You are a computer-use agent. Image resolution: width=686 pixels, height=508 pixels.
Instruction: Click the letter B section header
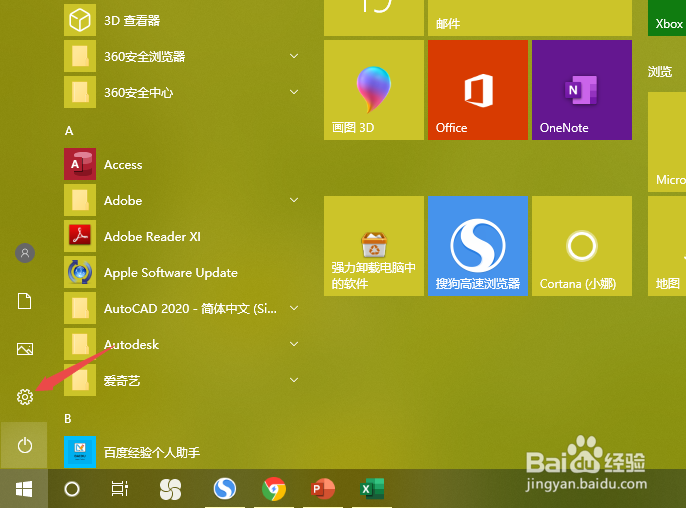pyautogui.click(x=68, y=419)
